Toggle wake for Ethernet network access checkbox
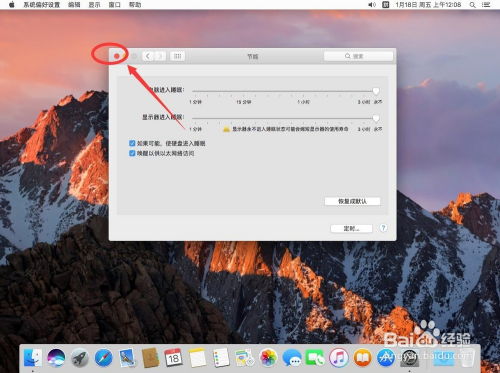Screen dimensions: 500x373 pos(132,153)
